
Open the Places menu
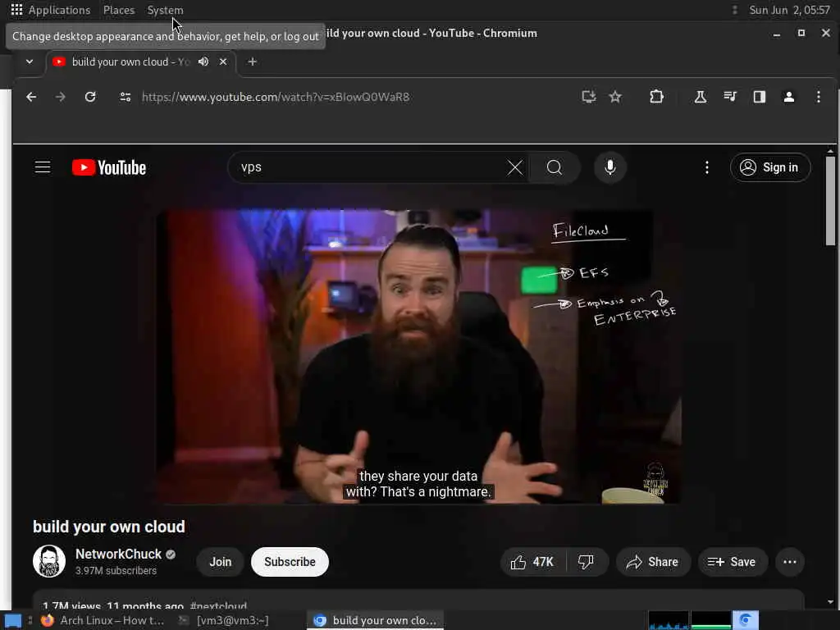(119, 10)
